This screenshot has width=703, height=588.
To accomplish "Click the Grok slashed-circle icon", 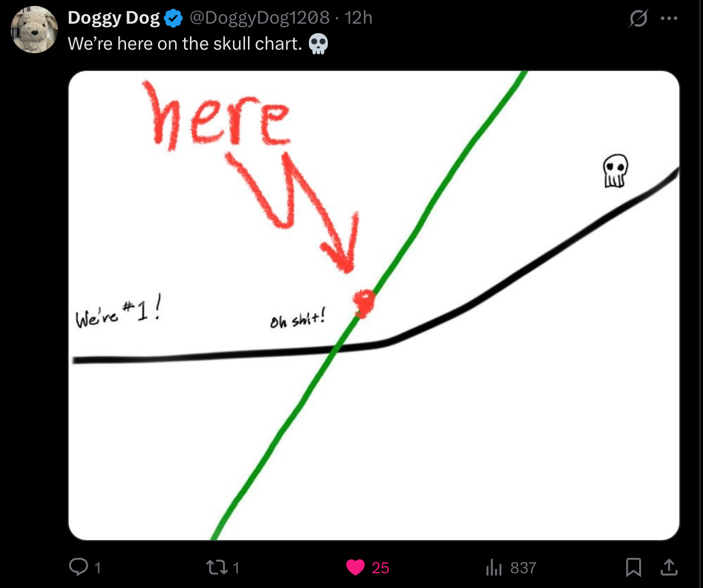I will (x=638, y=18).
